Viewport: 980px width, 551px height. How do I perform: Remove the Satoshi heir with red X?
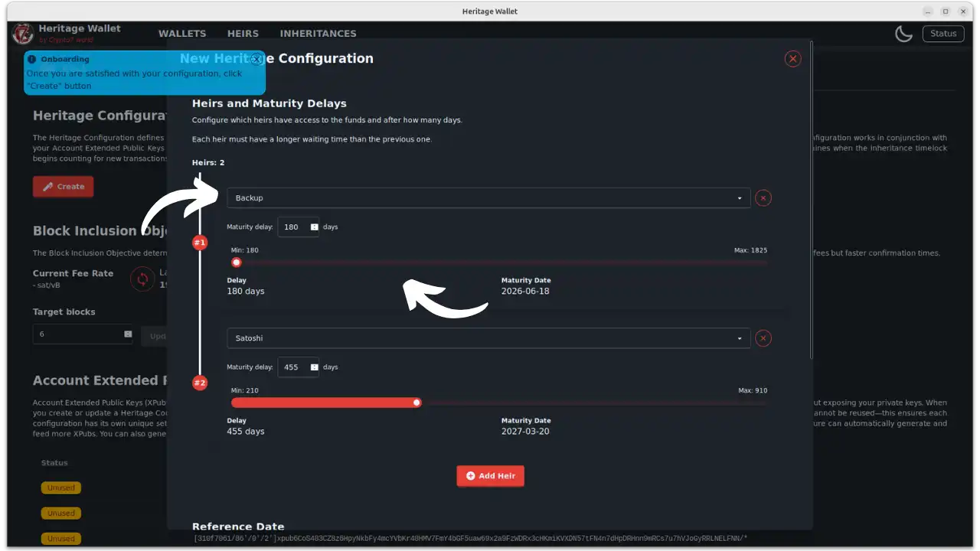[x=763, y=337]
